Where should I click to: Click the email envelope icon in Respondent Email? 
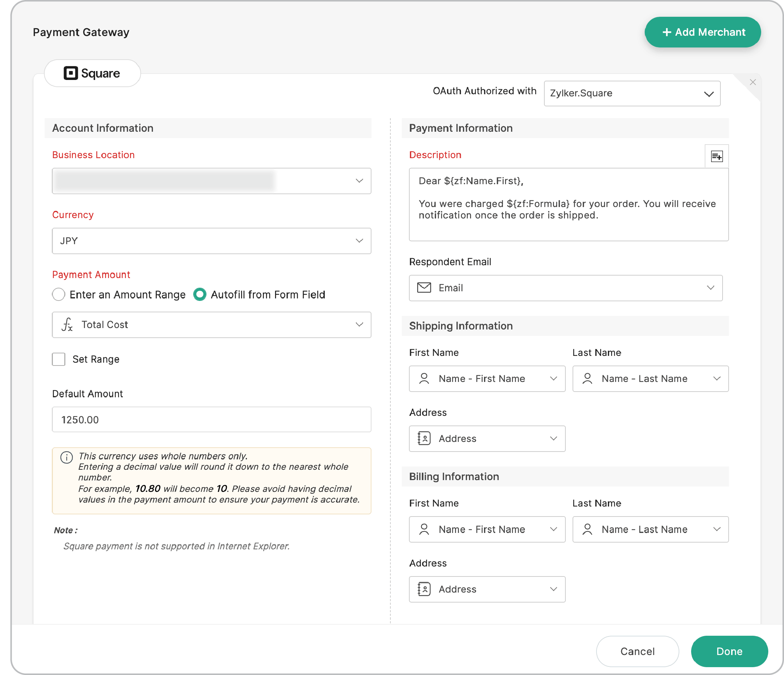[424, 288]
